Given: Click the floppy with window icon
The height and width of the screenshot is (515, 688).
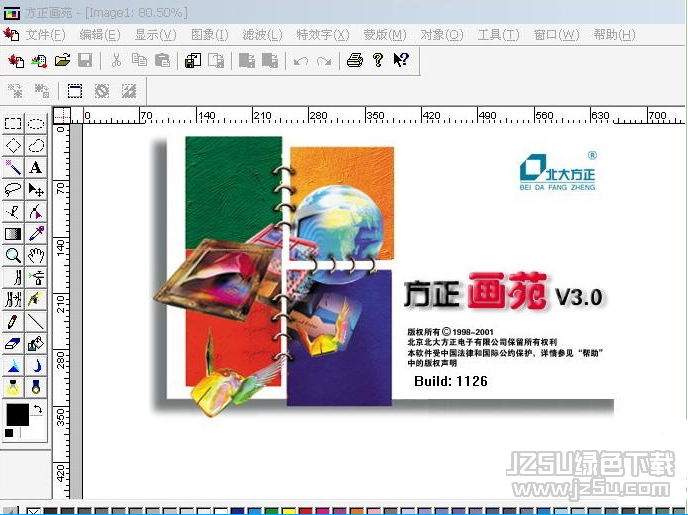Looking at the screenshot, I should (193, 60).
